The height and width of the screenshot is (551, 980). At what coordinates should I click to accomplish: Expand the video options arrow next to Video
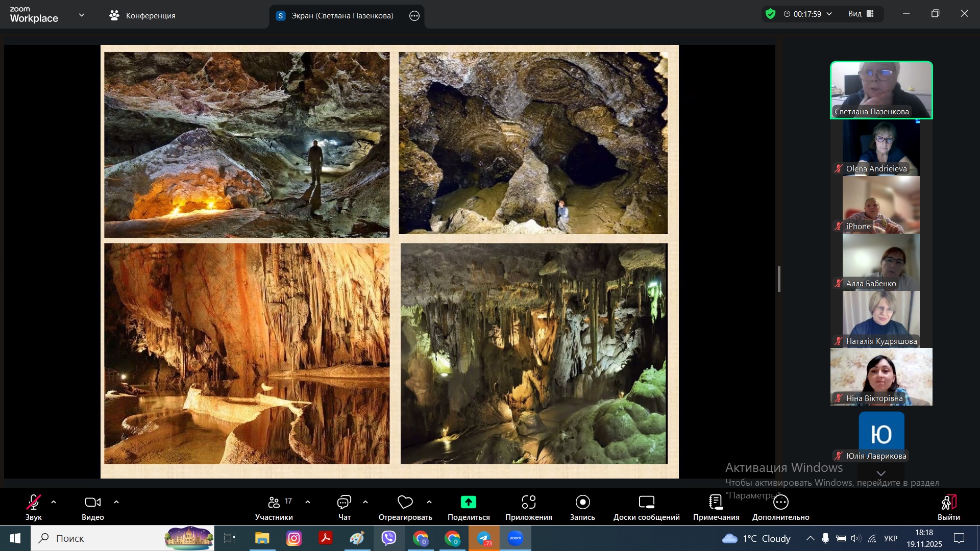[116, 503]
